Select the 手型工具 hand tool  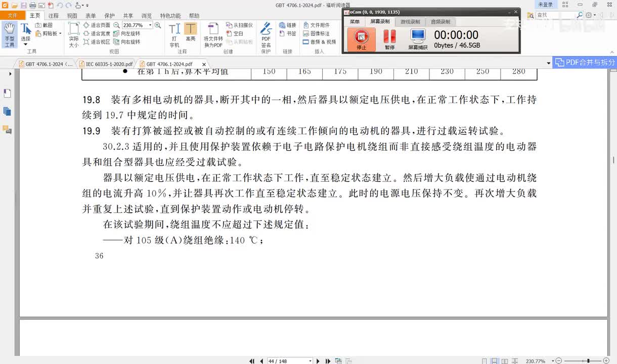tap(10, 35)
